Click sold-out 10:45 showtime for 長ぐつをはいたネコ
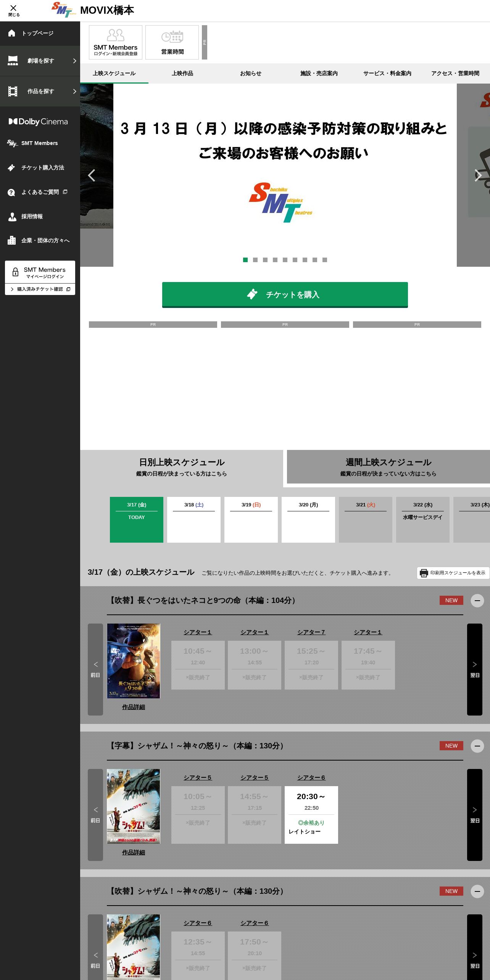Viewport: 490px width, 980px height. 198,665
